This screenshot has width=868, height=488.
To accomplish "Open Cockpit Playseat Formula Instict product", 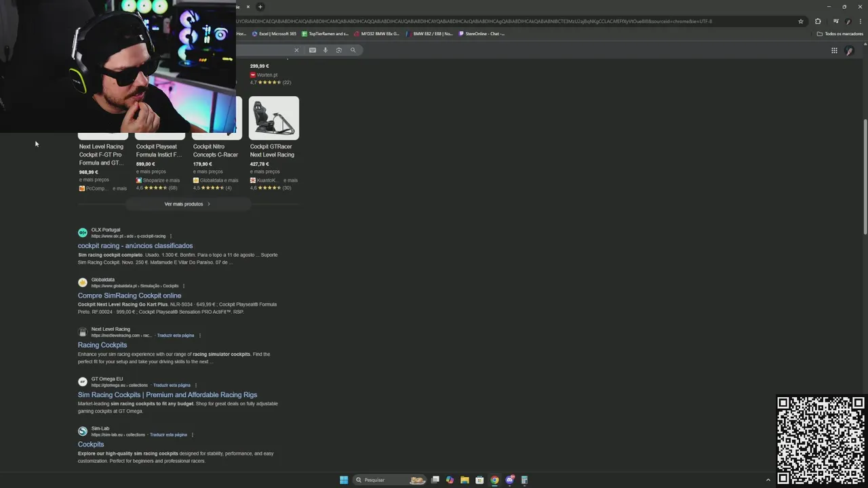I will [159, 150].
